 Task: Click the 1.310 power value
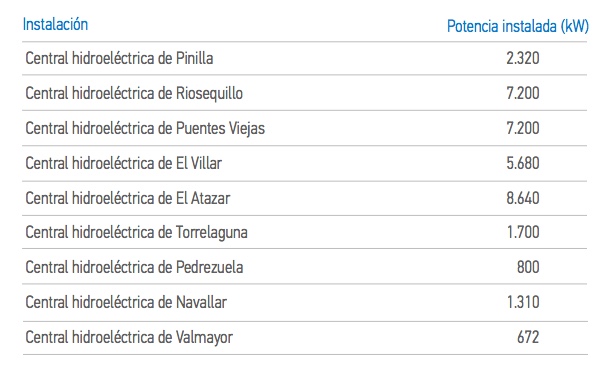523,302
